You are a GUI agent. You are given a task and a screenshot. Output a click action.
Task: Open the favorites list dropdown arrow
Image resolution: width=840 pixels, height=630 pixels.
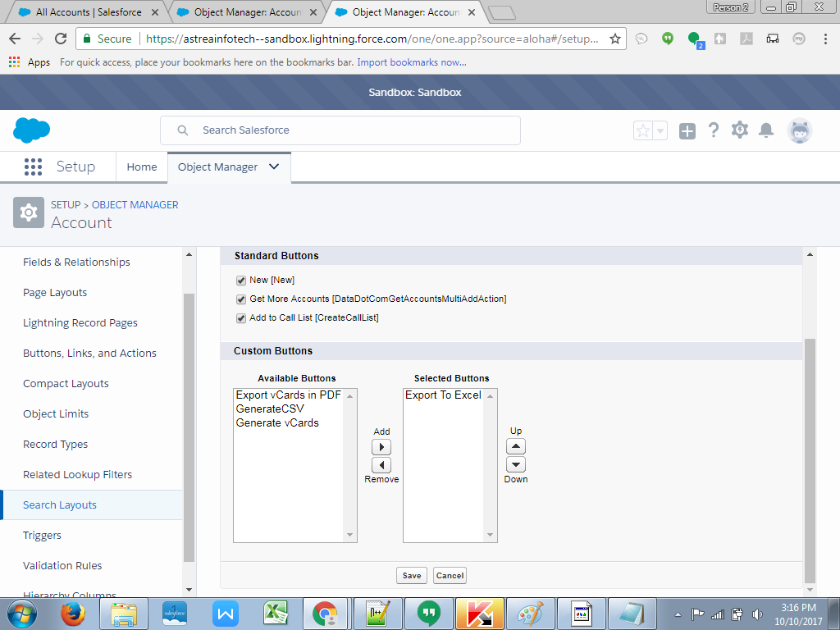660,130
